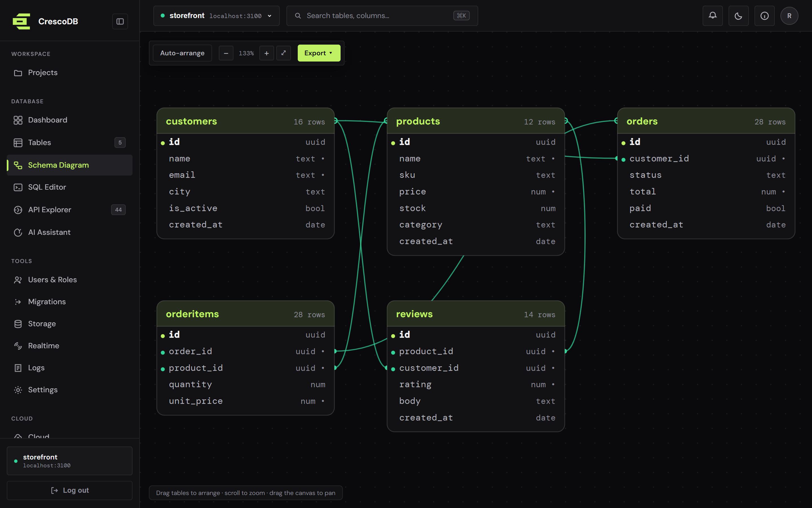Open the storefront connection dropdown
The width and height of the screenshot is (812, 508).
click(x=217, y=16)
